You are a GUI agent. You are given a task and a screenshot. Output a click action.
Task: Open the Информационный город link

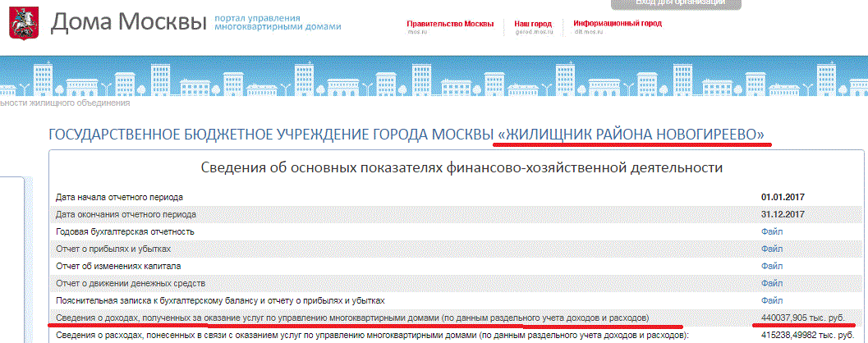point(618,24)
